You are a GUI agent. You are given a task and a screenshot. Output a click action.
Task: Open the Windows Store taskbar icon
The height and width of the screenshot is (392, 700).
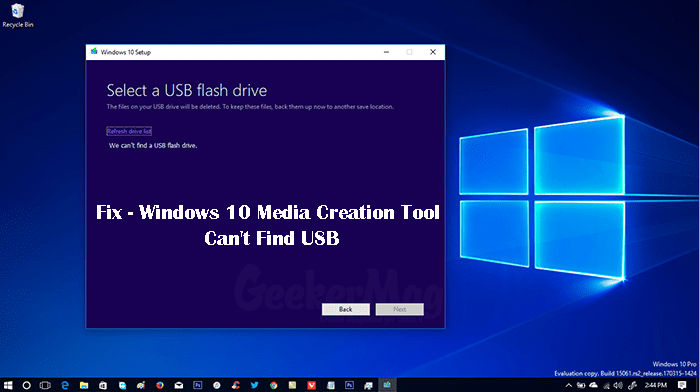click(x=103, y=385)
